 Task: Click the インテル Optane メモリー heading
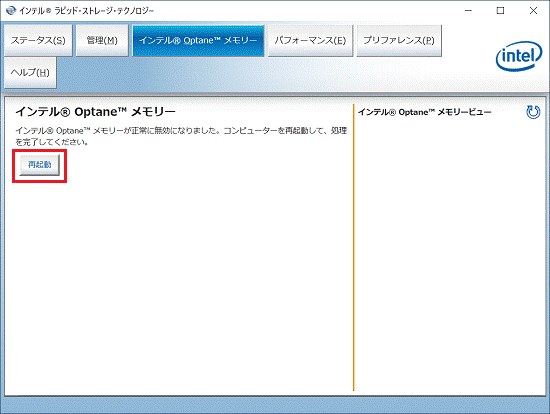pyautogui.click(x=95, y=112)
